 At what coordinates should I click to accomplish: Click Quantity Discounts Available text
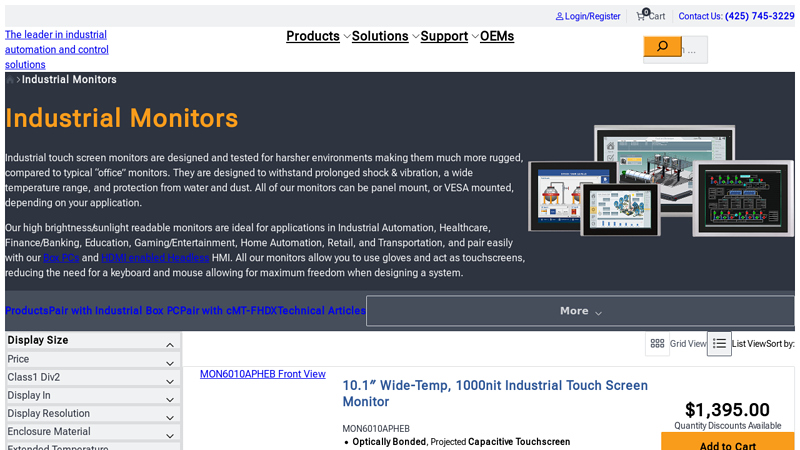click(x=728, y=426)
